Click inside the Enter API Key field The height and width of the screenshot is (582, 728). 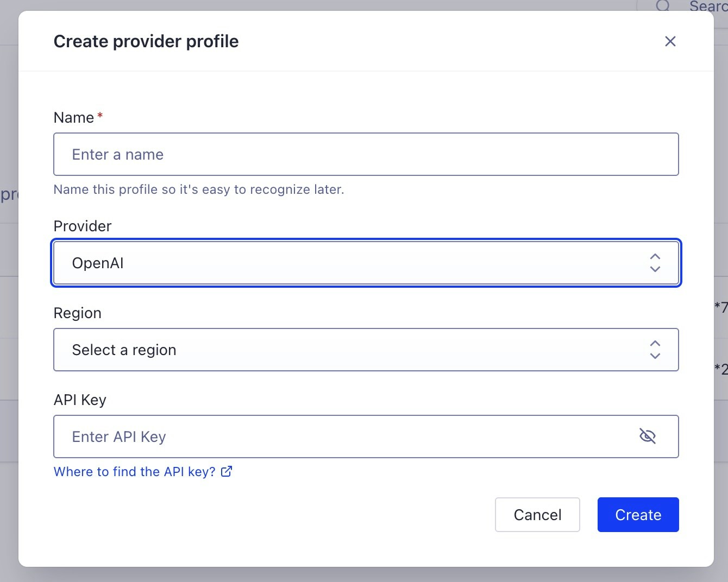326,436
